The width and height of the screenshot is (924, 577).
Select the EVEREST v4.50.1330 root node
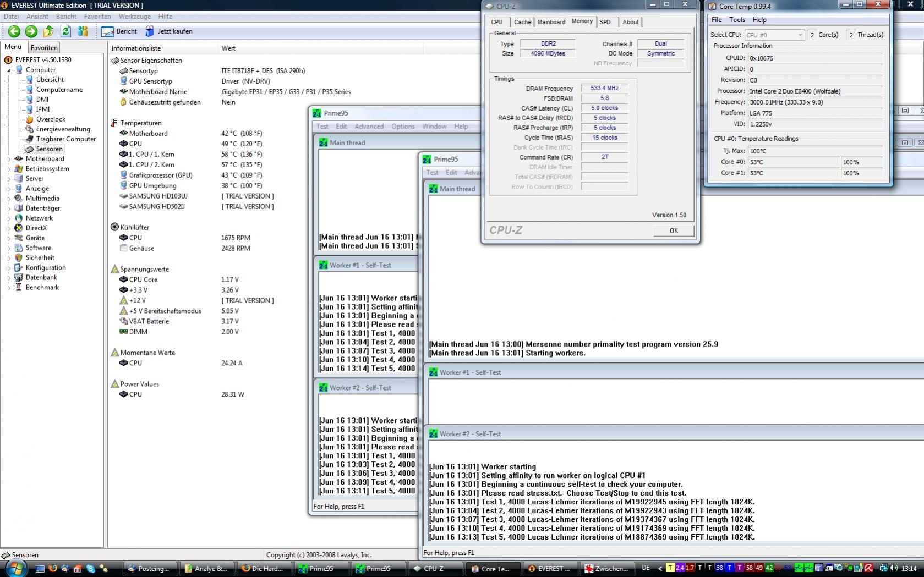pyautogui.click(x=43, y=60)
